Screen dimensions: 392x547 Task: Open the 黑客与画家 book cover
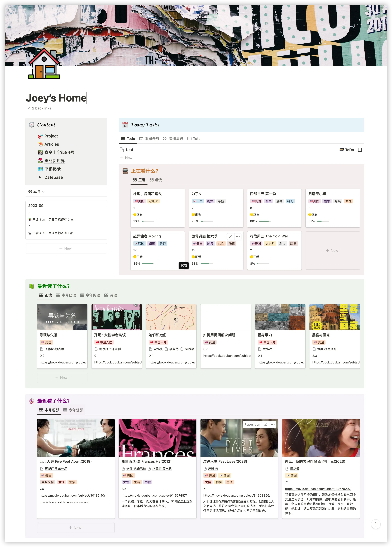[334, 317]
